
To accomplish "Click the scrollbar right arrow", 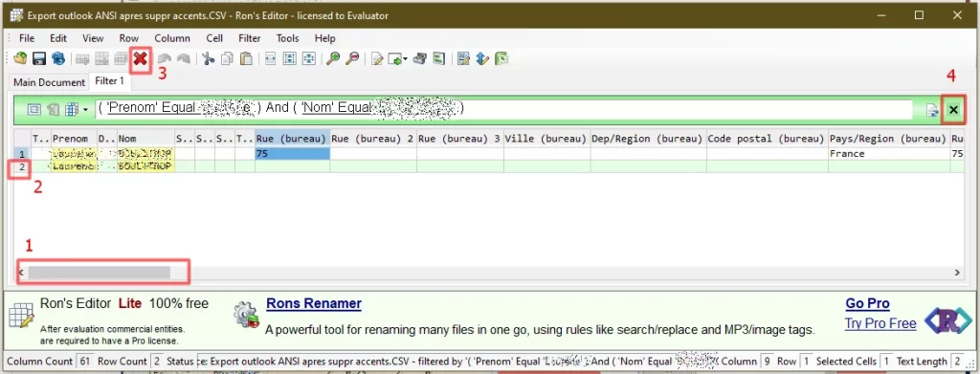I will [x=956, y=273].
